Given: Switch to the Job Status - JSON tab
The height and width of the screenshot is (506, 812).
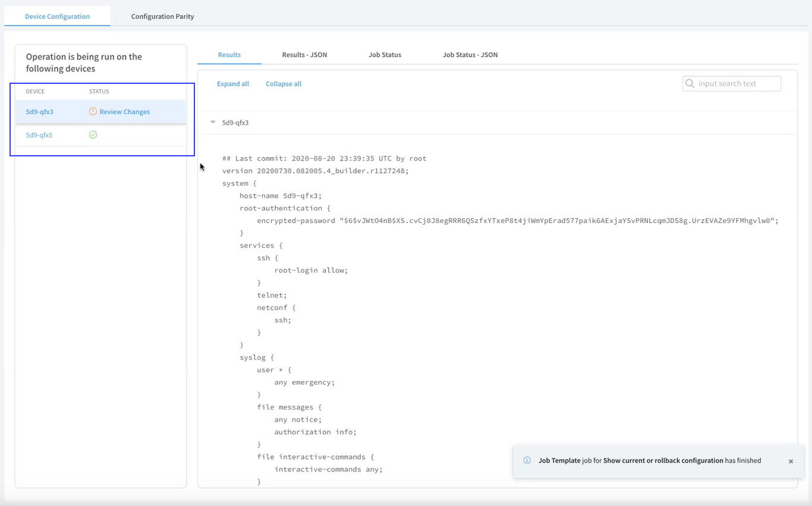Looking at the screenshot, I should tap(470, 55).
